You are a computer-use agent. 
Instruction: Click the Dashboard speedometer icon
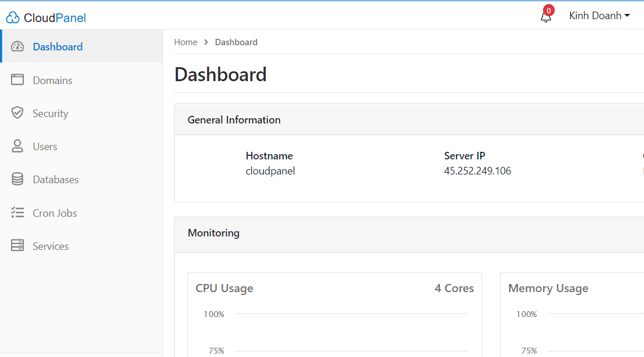tap(17, 46)
